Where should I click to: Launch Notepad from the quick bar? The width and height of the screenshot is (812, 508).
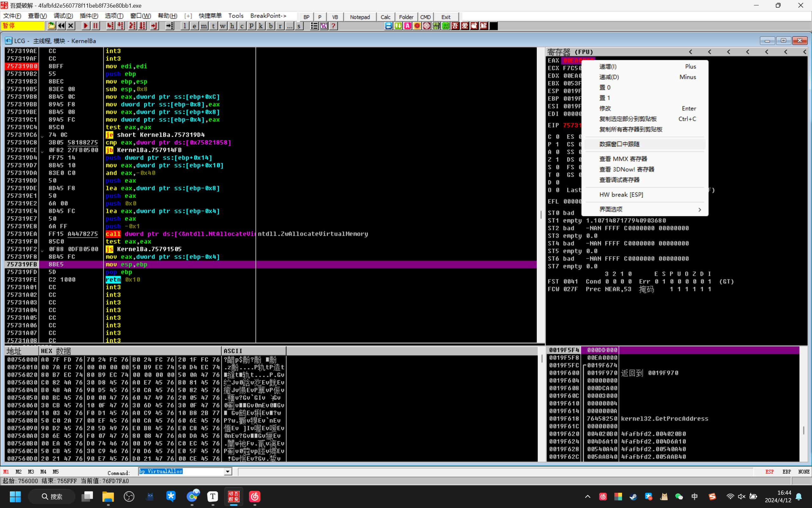360,17
